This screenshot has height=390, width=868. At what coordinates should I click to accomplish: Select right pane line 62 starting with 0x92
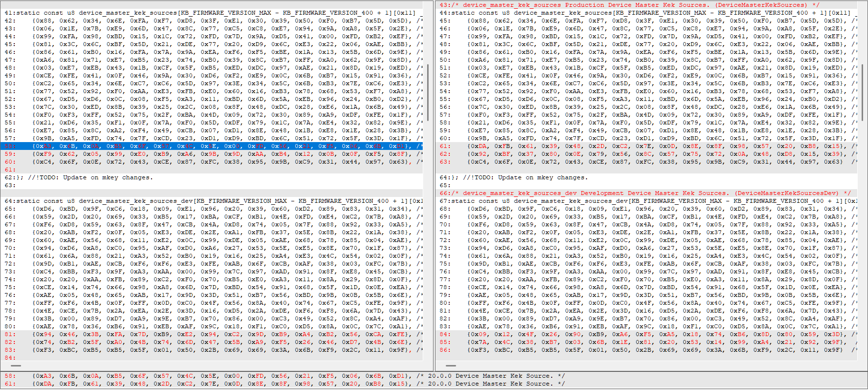point(646,154)
